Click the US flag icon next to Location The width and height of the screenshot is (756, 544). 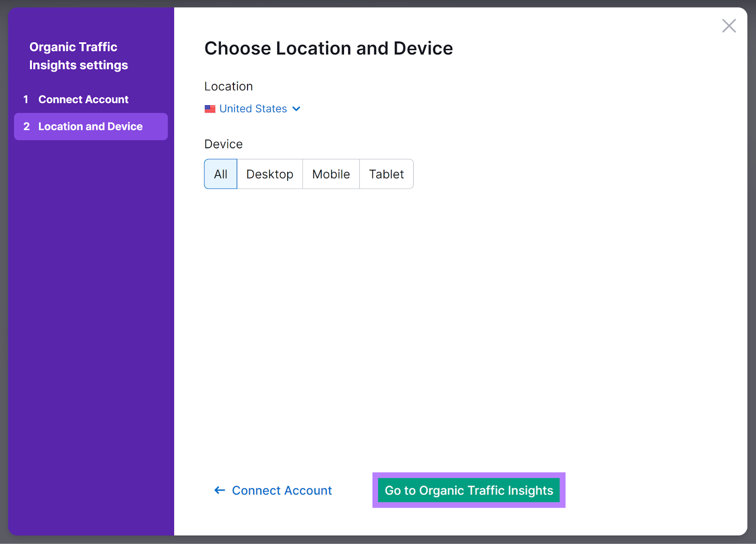click(x=210, y=109)
